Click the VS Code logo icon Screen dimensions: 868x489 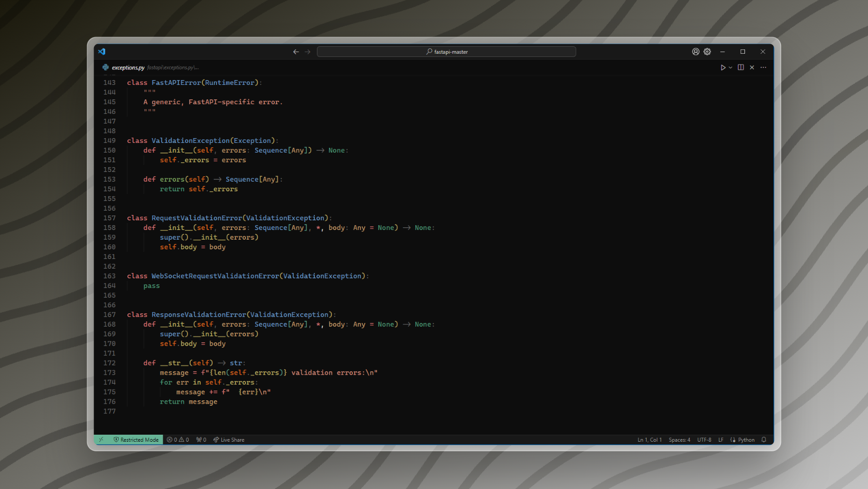click(x=102, y=52)
